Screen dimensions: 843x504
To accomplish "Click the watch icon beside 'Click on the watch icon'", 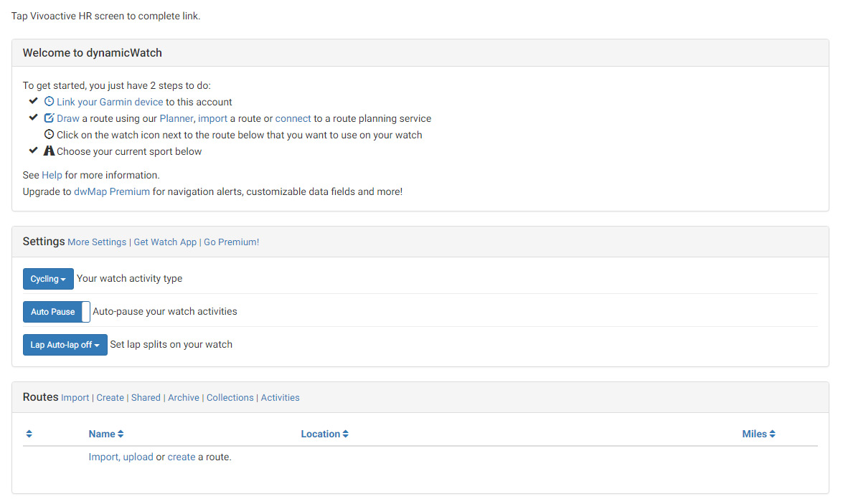I will pyautogui.click(x=49, y=135).
